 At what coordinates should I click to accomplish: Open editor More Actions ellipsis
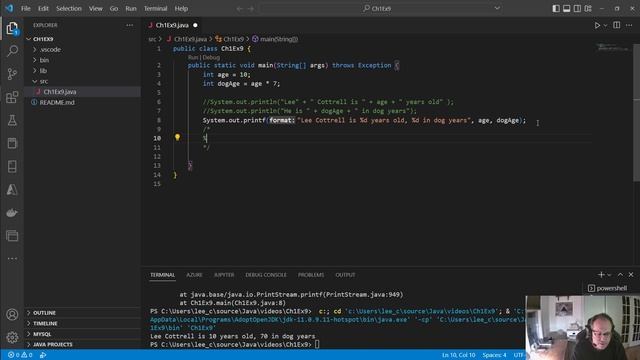click(x=629, y=25)
